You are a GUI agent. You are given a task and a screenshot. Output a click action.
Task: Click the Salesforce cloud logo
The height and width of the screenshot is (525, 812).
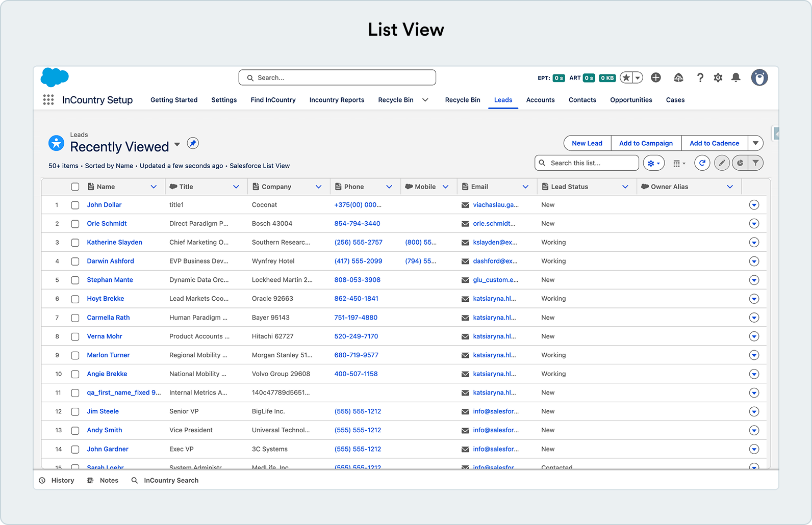55,77
